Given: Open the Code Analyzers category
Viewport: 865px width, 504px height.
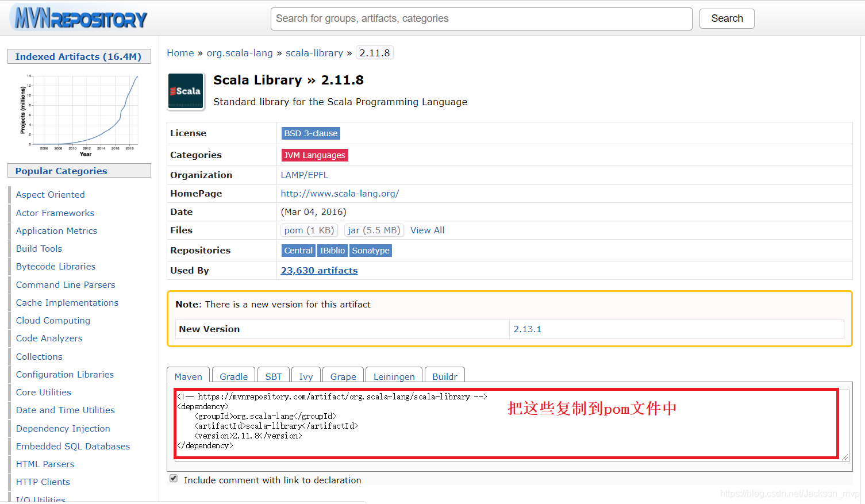Looking at the screenshot, I should 49,338.
